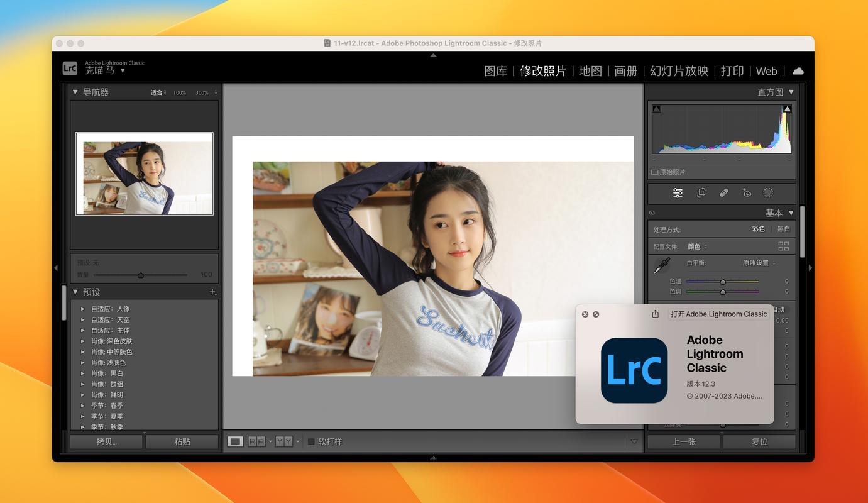
Task: Expand the 肖像: 深色皮肤 preset group
Action: [82, 341]
